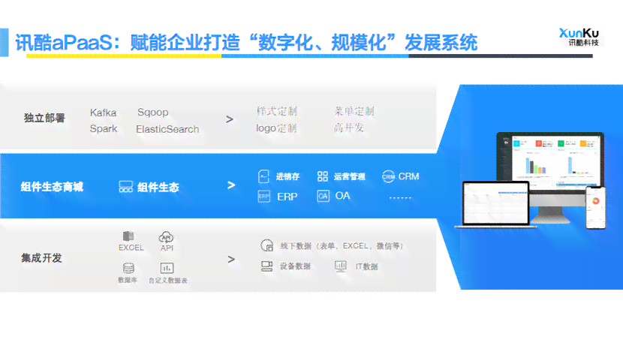623x364 pixels.
Task: Click the EXCEL caption under file icon
Action: tap(131, 248)
